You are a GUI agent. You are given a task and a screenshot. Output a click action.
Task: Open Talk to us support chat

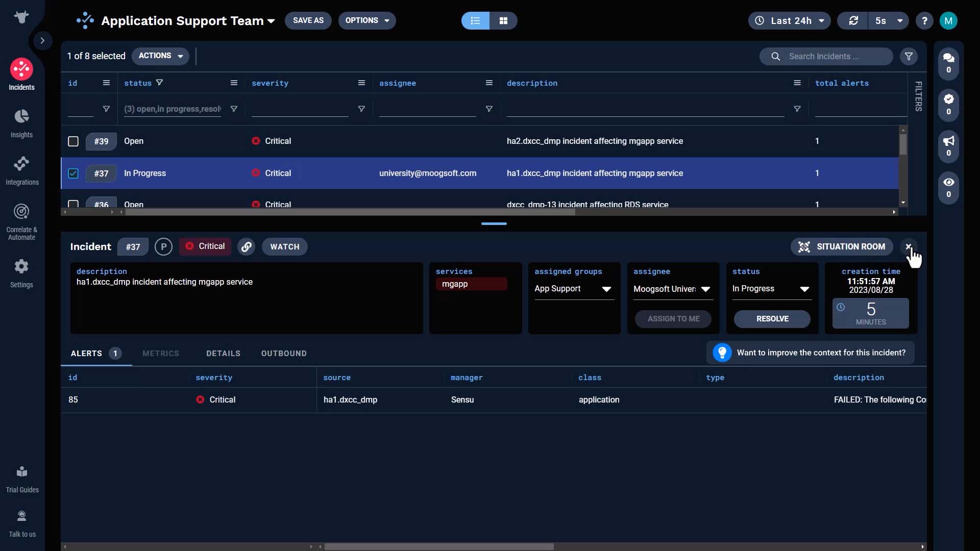point(22,524)
